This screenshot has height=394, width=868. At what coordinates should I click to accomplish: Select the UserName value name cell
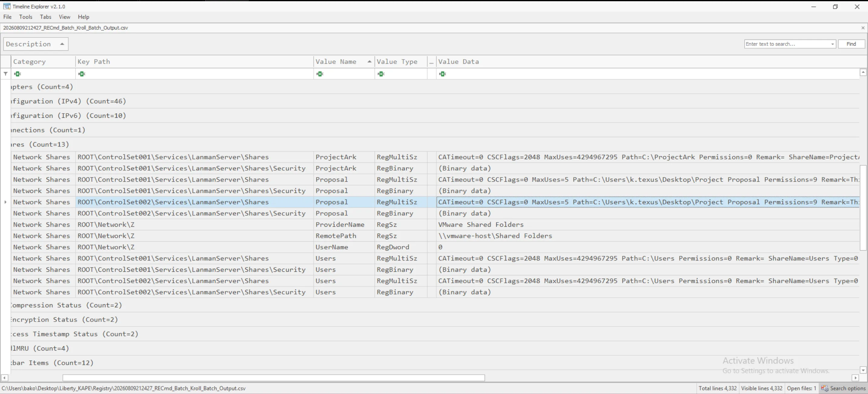pyautogui.click(x=344, y=247)
